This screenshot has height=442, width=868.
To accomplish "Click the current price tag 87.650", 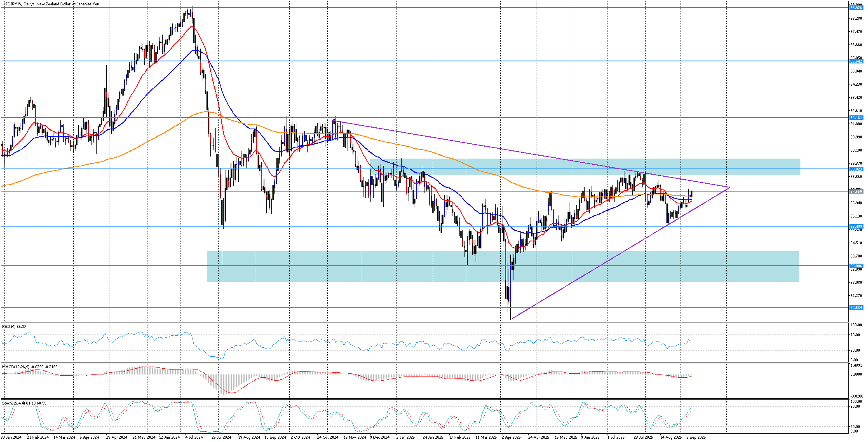I will pyautogui.click(x=856, y=192).
